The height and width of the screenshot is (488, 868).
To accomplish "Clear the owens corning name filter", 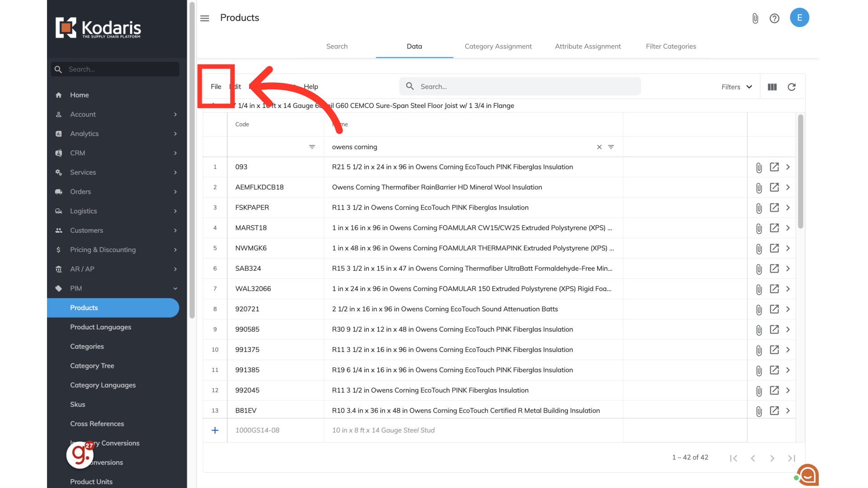I will point(599,147).
